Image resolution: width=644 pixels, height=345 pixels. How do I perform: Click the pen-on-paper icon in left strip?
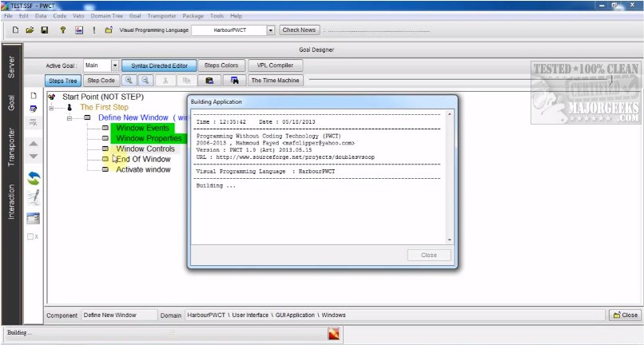point(34,197)
